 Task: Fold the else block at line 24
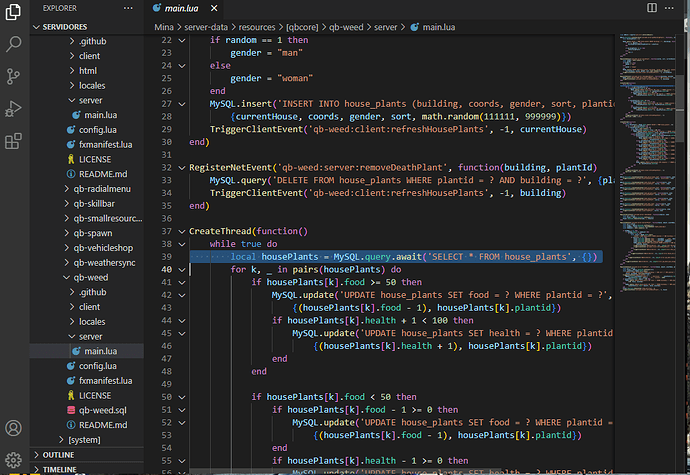[181, 64]
